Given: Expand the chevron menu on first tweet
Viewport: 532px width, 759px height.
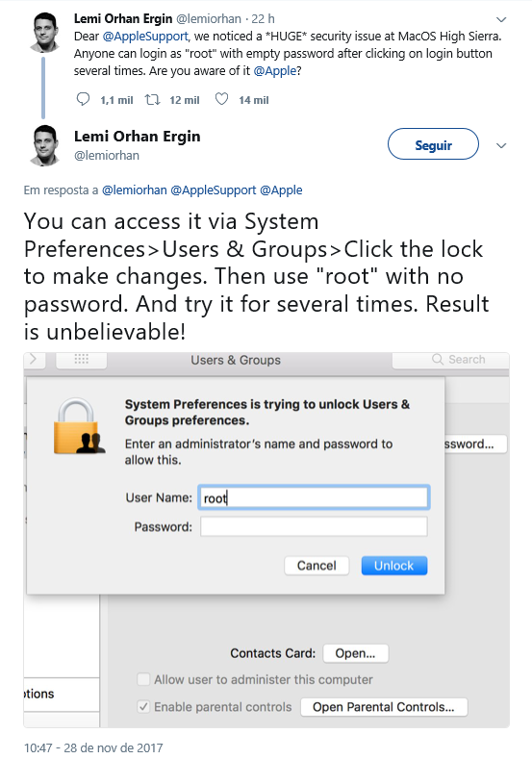Looking at the screenshot, I should [x=501, y=19].
